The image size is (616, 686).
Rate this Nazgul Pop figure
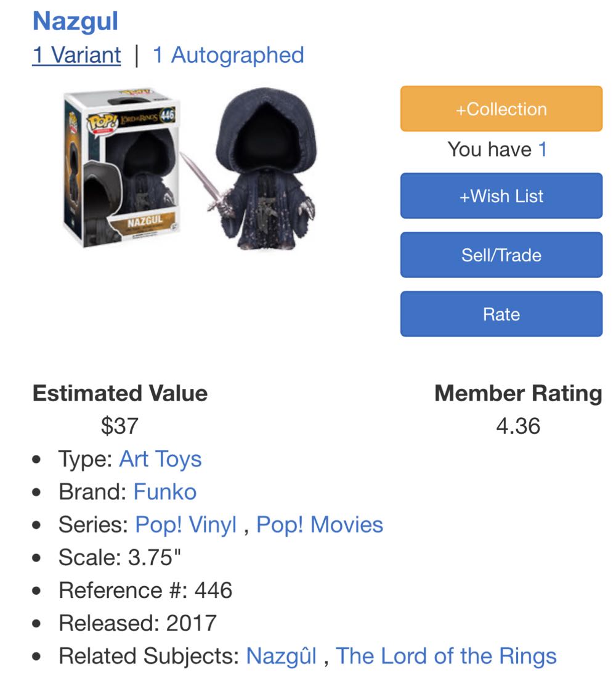click(x=501, y=314)
